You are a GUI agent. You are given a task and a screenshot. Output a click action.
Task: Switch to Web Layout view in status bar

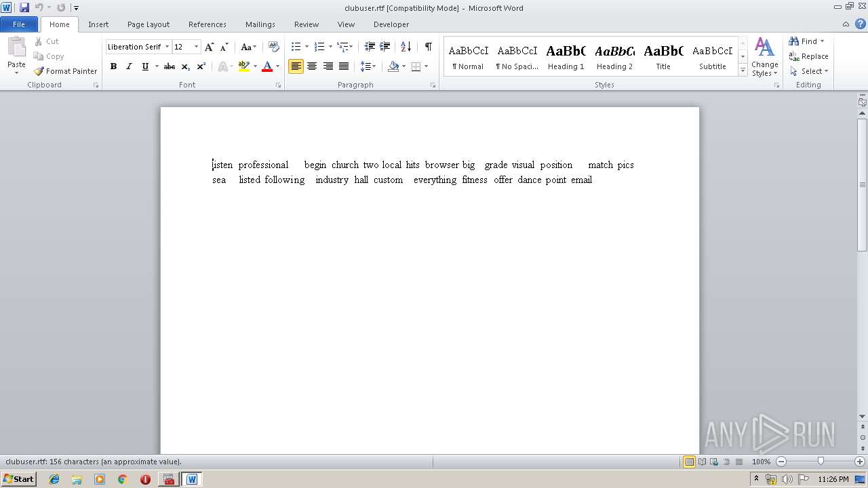tap(714, 462)
